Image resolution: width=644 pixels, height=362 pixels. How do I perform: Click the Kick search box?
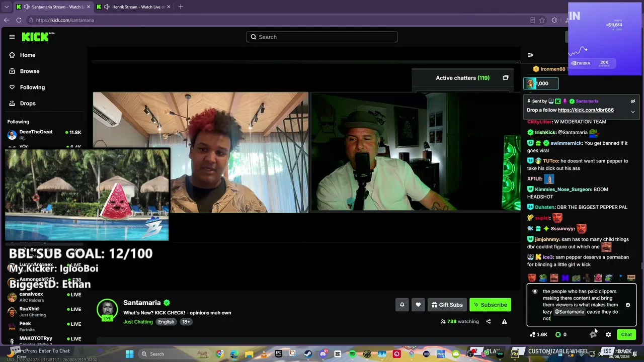[x=322, y=37]
